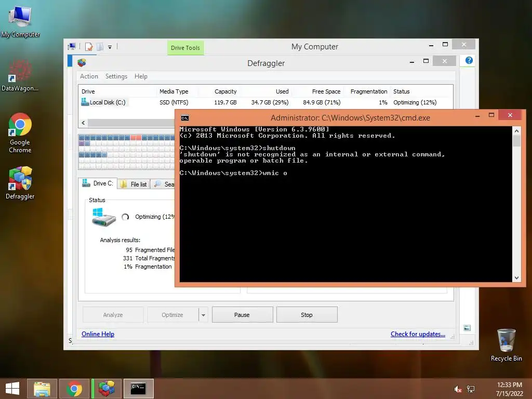Click the Windows Start button

tap(12, 389)
